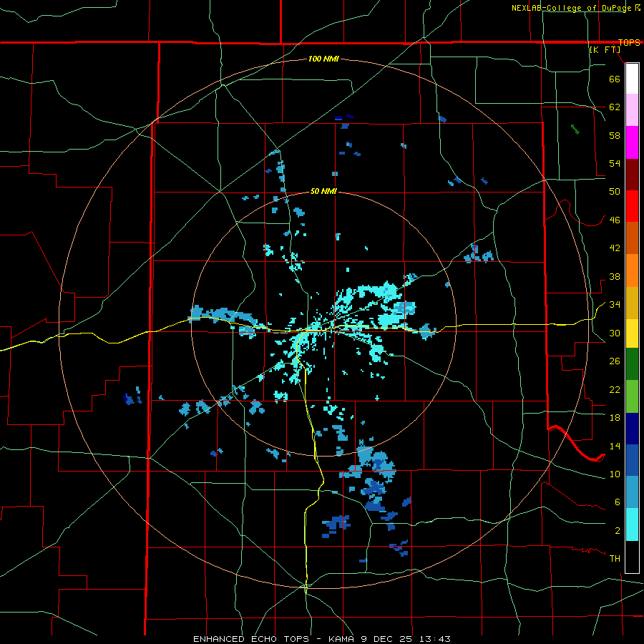Click the black TH swatch at legend bottom
Image resolution: width=644 pixels, height=644 pixels.
click(632, 557)
